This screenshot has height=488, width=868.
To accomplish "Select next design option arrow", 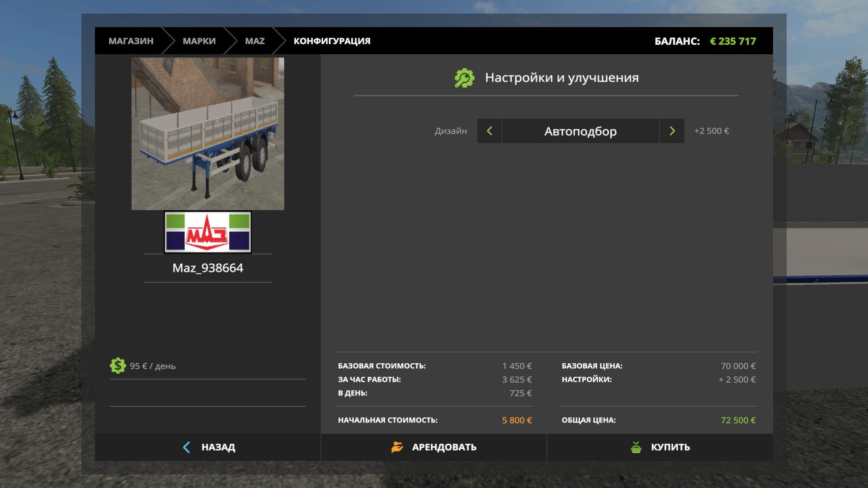I will 672,131.
